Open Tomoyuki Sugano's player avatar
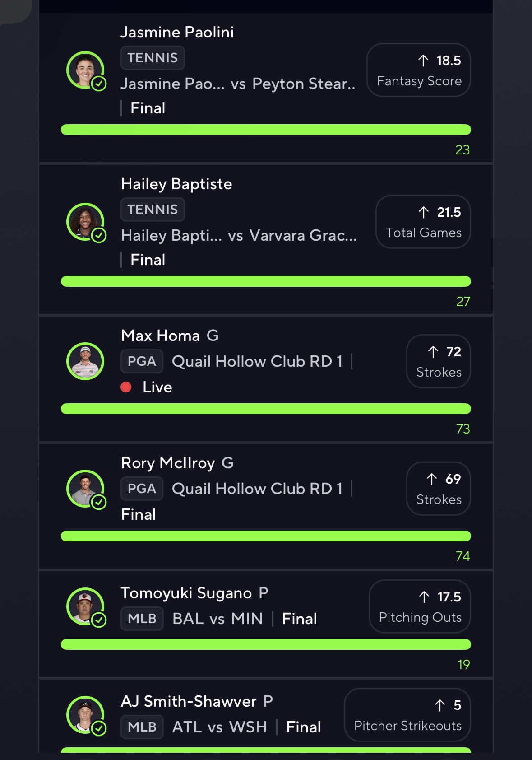 [x=85, y=606]
